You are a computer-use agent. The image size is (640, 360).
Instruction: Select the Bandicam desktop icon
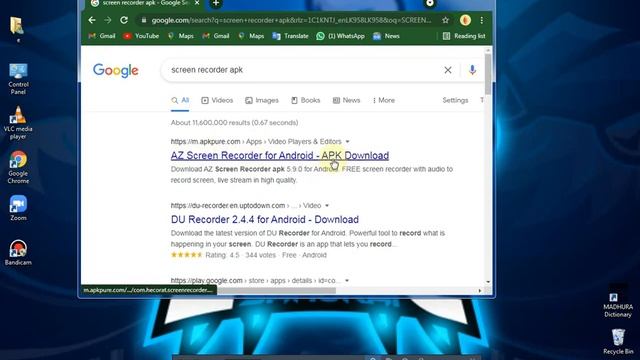coord(18,253)
